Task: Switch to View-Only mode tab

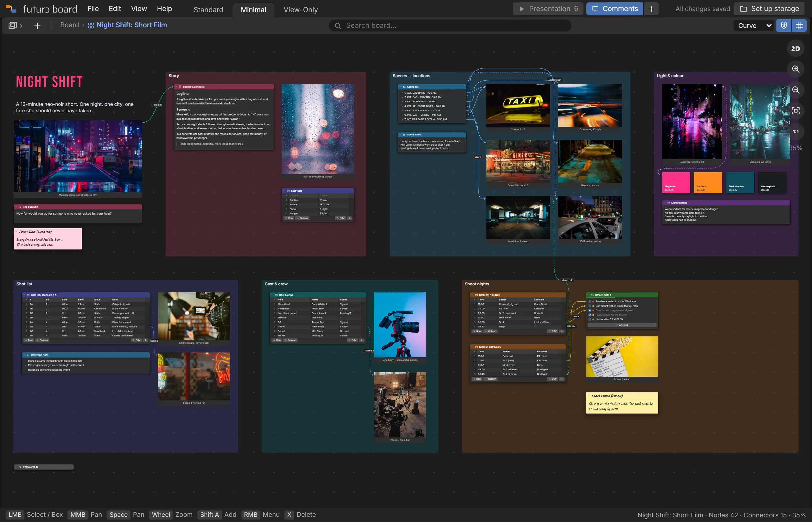Action: tap(301, 10)
